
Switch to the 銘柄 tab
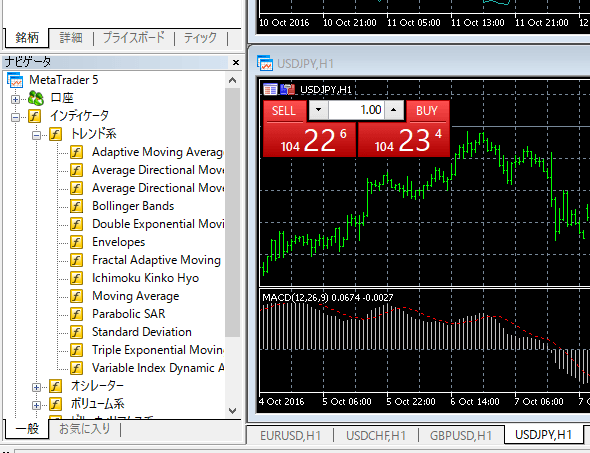point(27,38)
